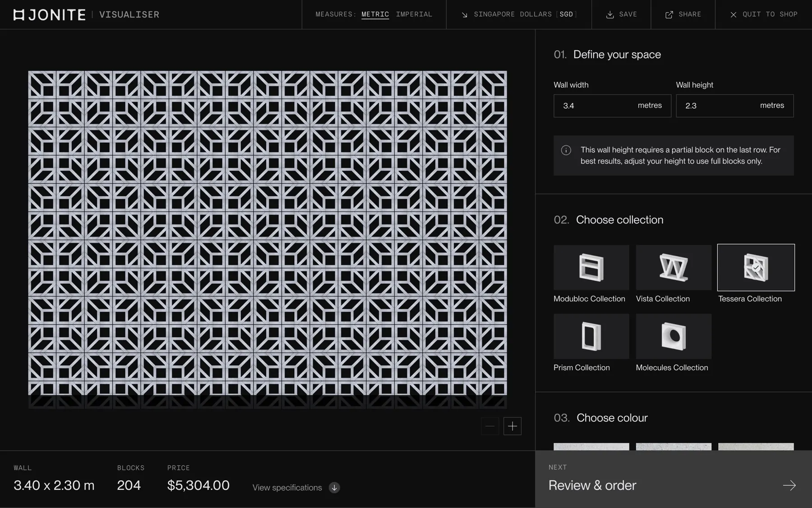Click the Share external-link icon

tap(669, 15)
